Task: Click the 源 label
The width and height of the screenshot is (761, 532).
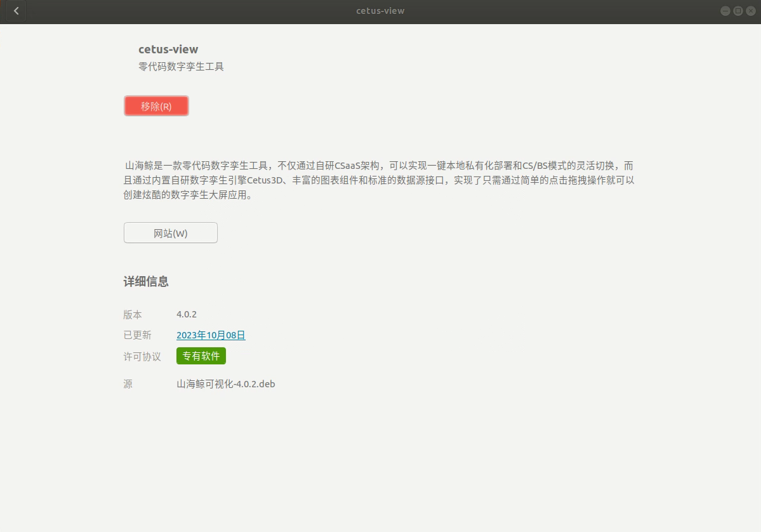Action: (x=128, y=384)
